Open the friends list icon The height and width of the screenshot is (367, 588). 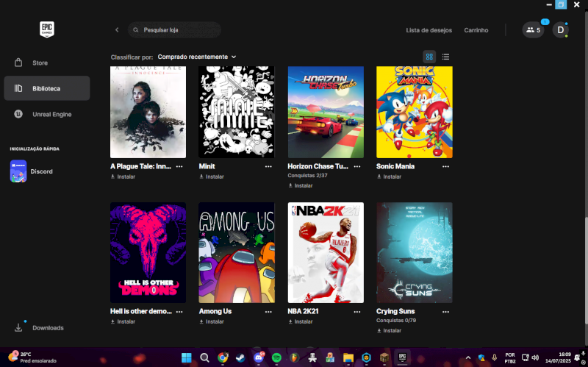pos(533,30)
